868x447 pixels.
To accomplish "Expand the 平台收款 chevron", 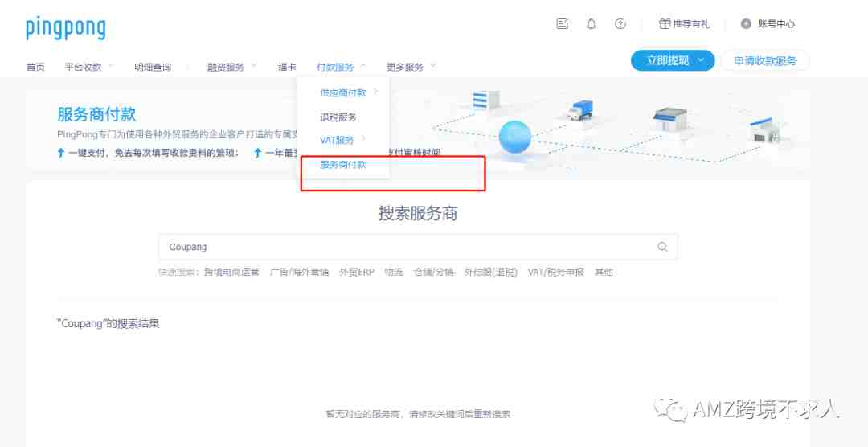I will coord(111,66).
